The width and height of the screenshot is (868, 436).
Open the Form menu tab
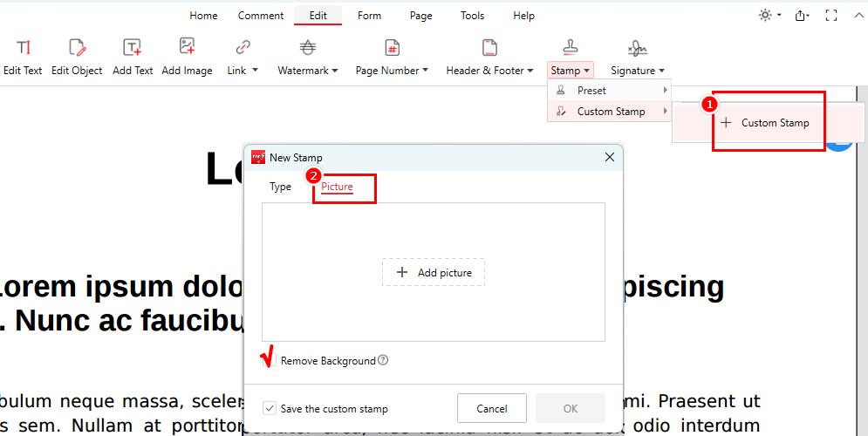coord(369,16)
